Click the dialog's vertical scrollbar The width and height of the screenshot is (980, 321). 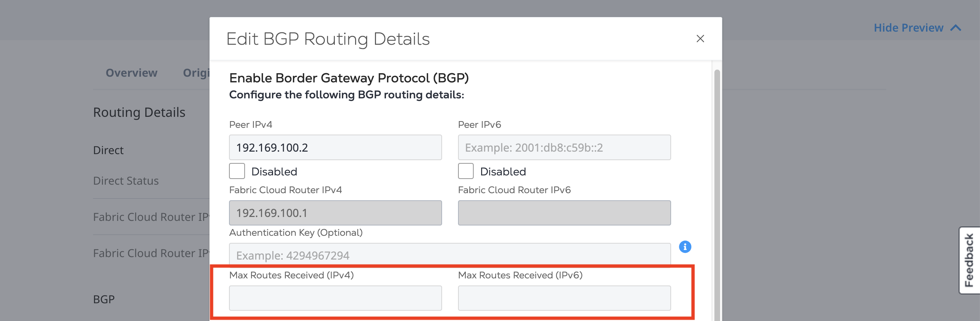717,195
